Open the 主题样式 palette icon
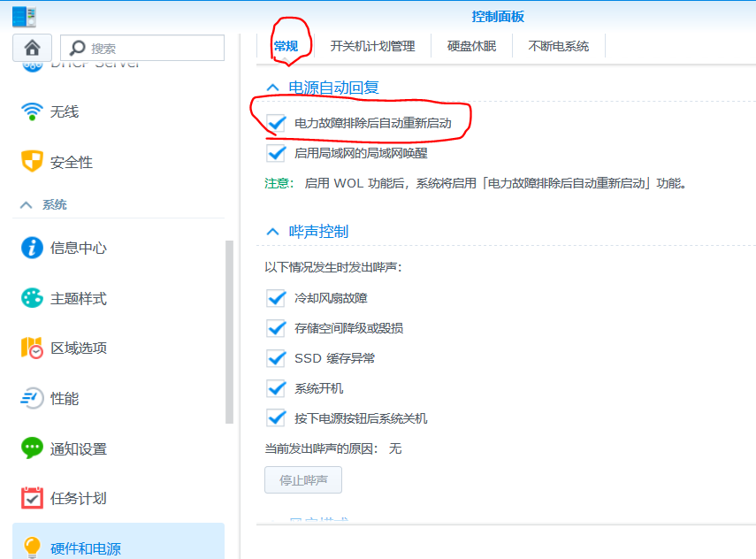This screenshot has width=756, height=559. pyautogui.click(x=33, y=298)
